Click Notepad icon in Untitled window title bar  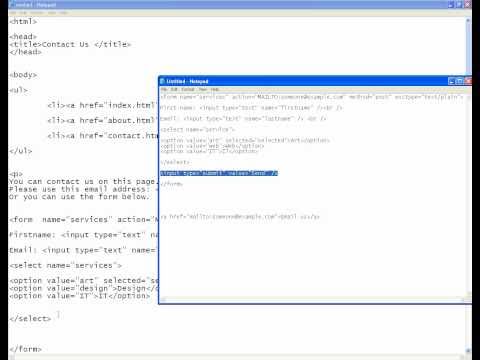point(162,81)
